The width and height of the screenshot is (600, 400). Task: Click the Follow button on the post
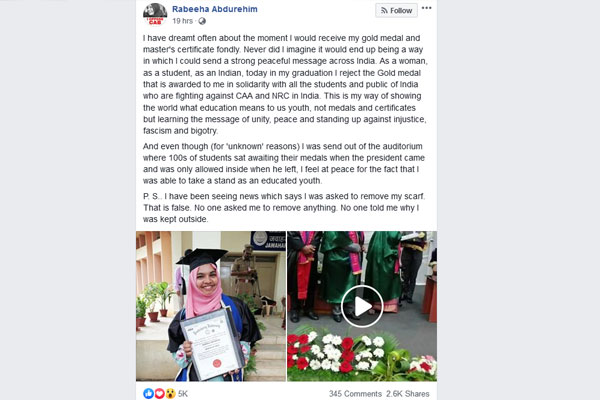coord(396,10)
